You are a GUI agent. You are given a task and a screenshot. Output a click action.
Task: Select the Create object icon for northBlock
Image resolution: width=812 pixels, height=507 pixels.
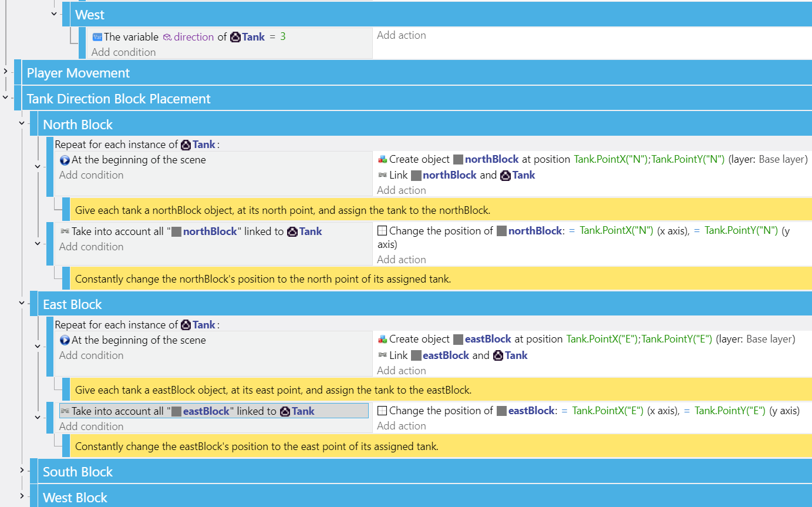[382, 159]
